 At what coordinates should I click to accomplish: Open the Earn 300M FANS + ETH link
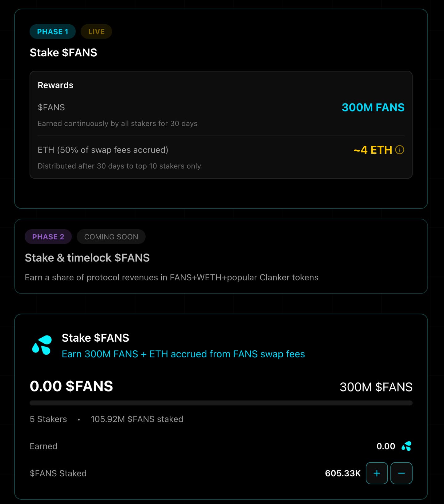(x=183, y=354)
